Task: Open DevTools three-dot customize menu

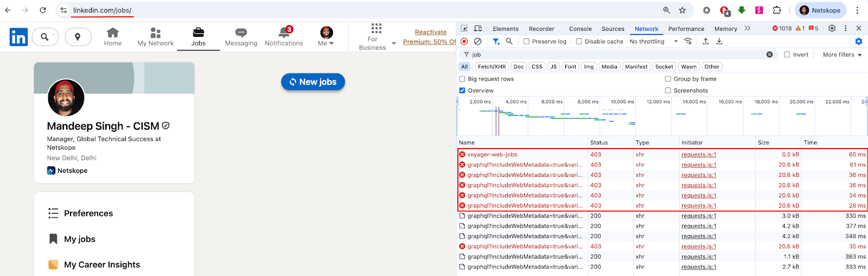Action: tap(845, 28)
